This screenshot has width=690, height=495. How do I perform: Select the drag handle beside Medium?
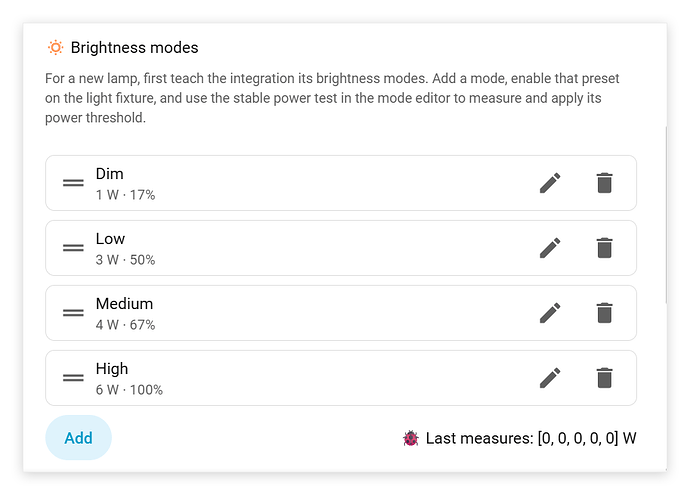pyautogui.click(x=73, y=313)
